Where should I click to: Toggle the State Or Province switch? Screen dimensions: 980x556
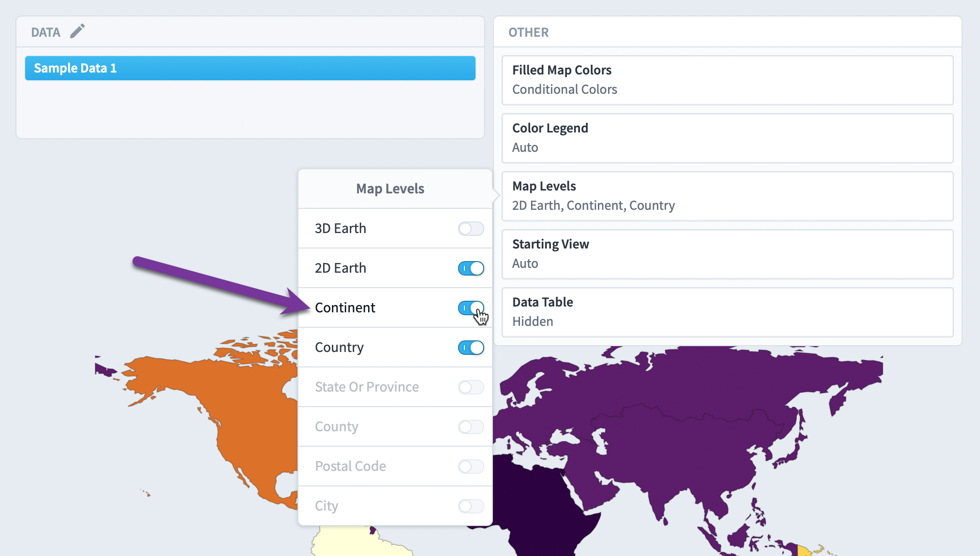pyautogui.click(x=471, y=387)
